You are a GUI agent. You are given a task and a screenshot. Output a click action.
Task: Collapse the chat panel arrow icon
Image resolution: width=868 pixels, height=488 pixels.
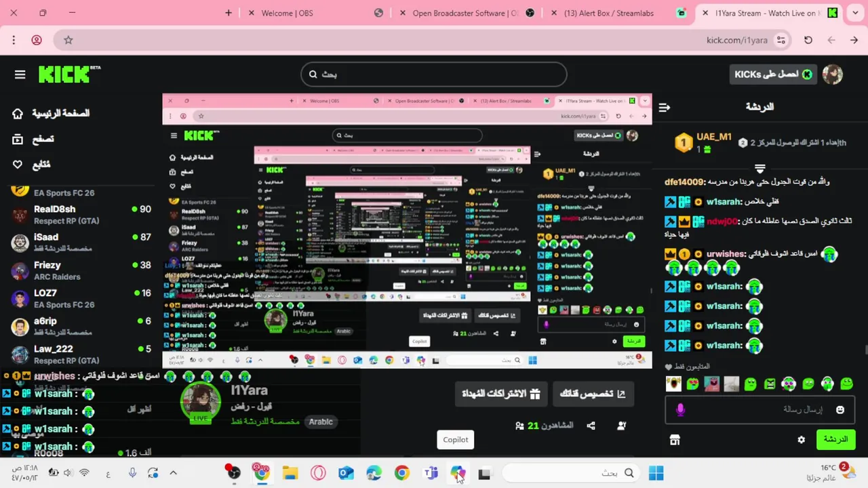click(665, 107)
